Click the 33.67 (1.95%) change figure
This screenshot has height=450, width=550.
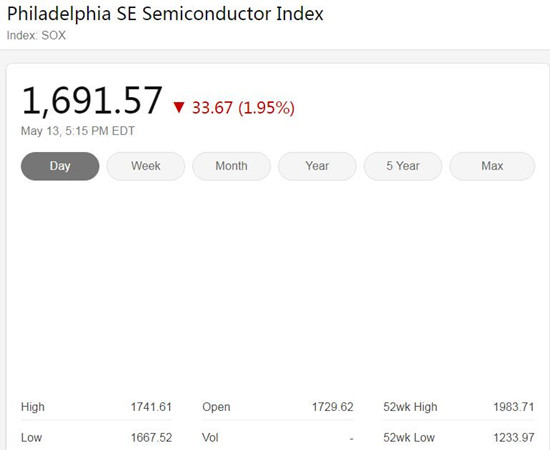coord(243,108)
